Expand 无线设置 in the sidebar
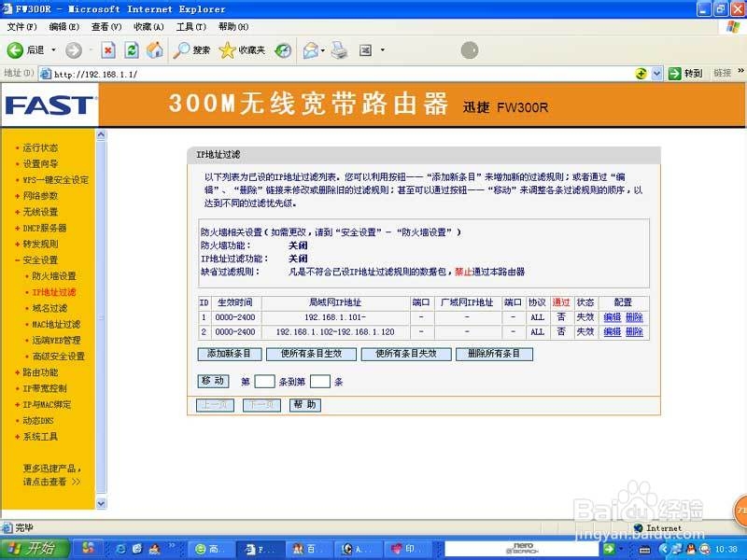 click(x=40, y=212)
